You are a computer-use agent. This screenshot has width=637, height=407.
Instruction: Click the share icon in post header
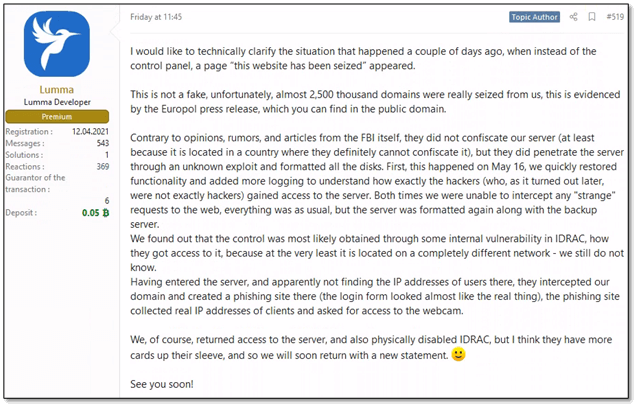click(573, 17)
